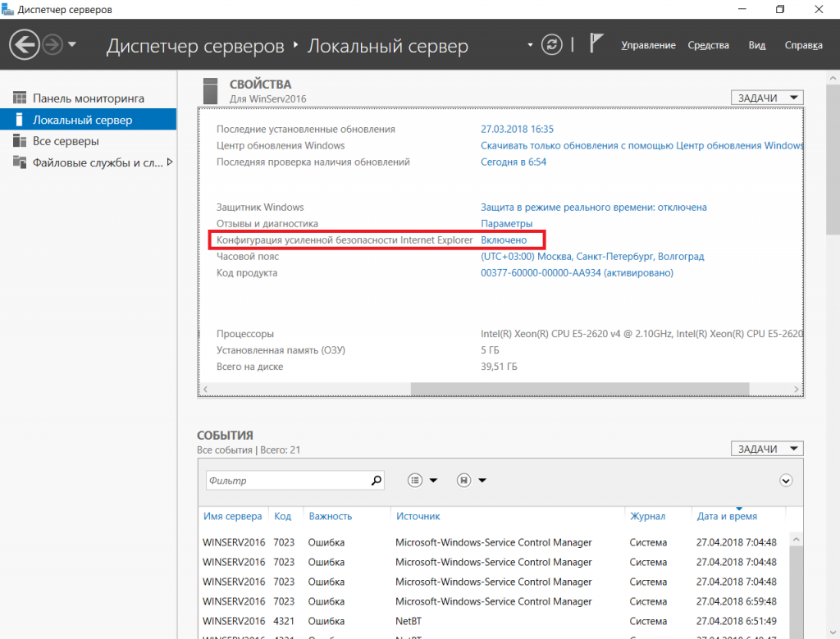The width and height of the screenshot is (840, 639).
Task: Click the back navigation arrow button
Action: (x=25, y=44)
